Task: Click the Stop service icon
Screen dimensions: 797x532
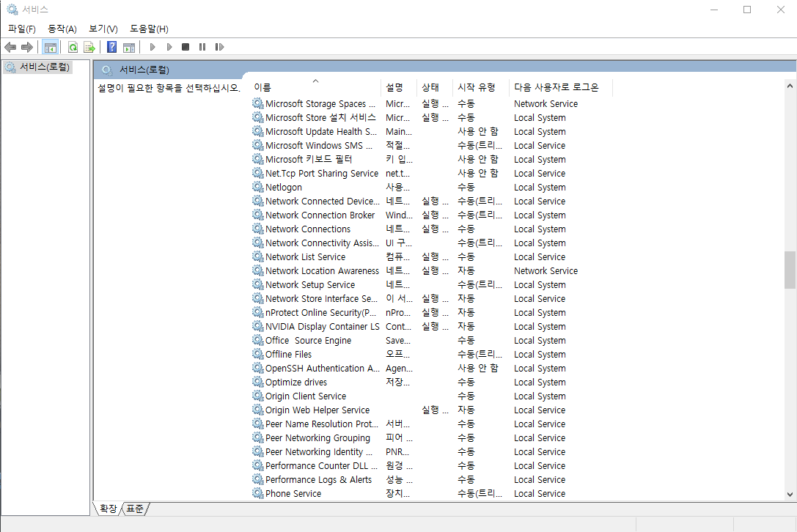Action: [x=186, y=47]
